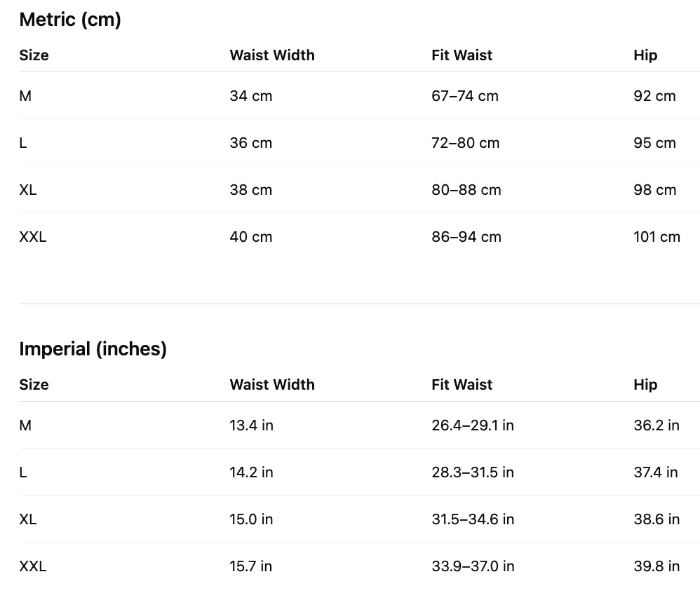Click the Waist Width header in Imperial table
The height and width of the screenshot is (600, 700).
click(272, 385)
